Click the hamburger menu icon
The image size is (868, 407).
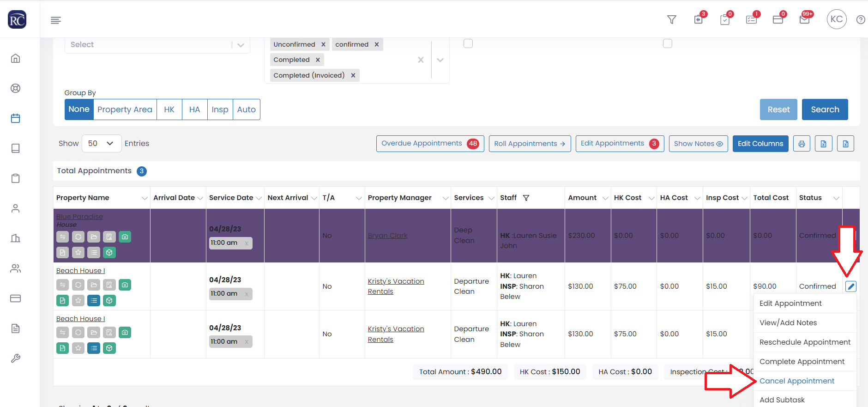[56, 20]
